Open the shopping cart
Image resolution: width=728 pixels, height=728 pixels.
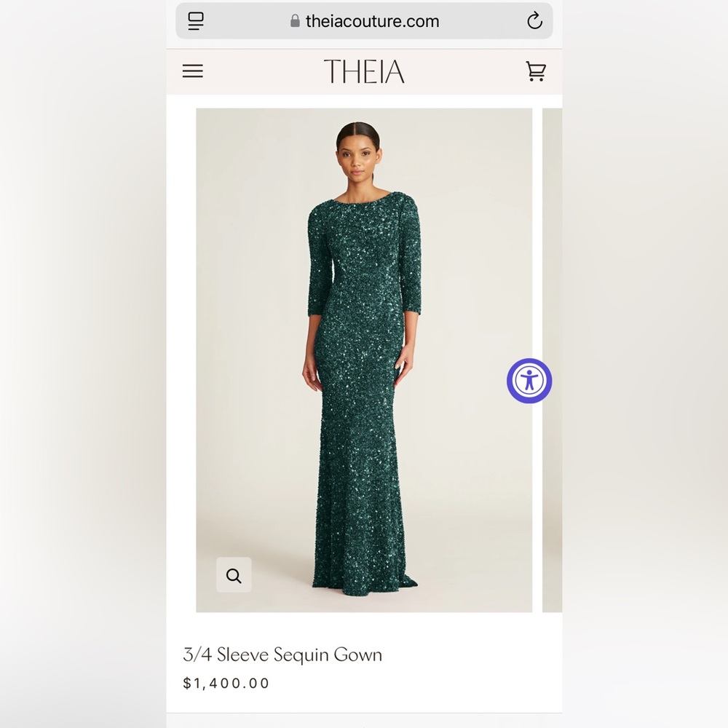[x=536, y=71]
